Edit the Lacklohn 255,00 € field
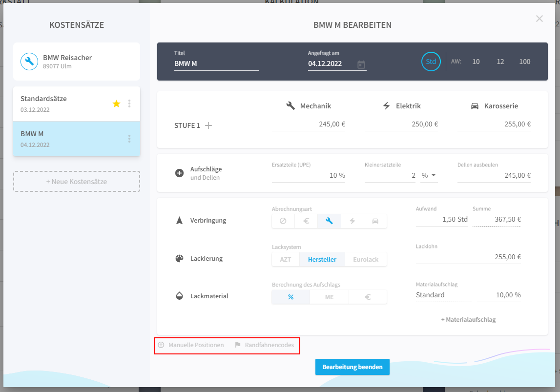560x392 pixels. [468, 257]
